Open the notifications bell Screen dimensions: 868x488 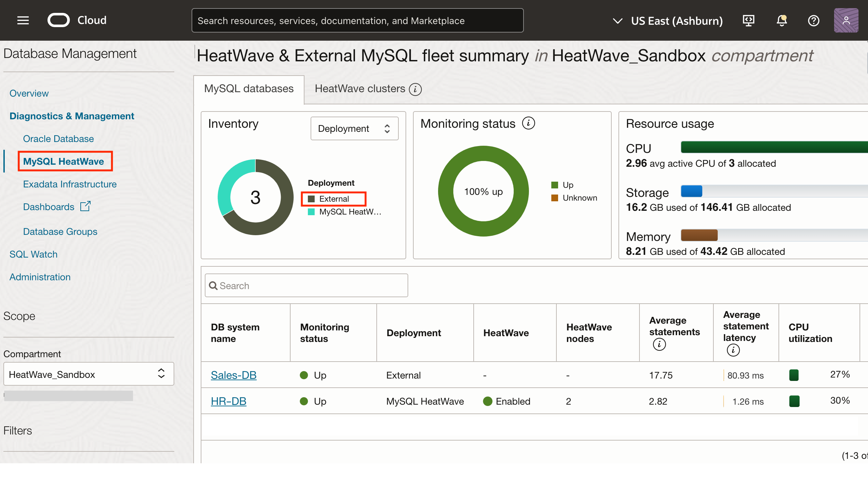click(x=782, y=21)
